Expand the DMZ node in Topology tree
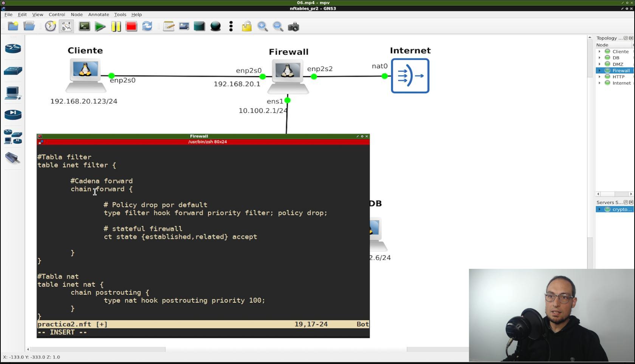This screenshot has width=635, height=364. 599,64
